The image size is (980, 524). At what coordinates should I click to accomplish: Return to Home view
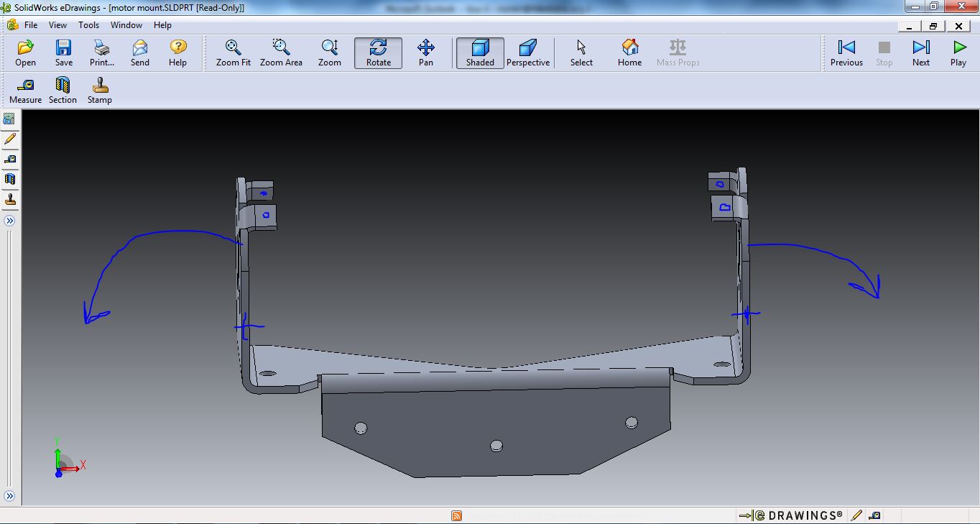pos(630,53)
